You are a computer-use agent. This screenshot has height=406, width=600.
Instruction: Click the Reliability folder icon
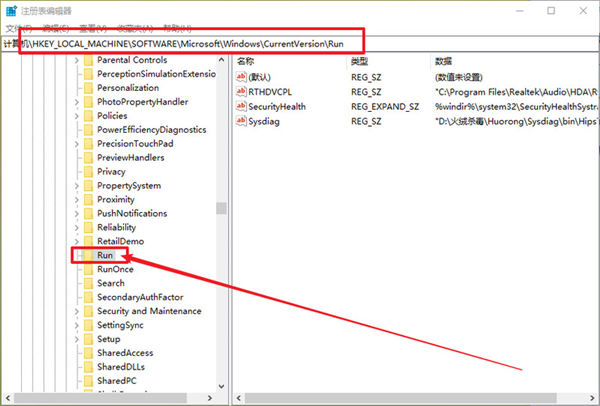coord(88,227)
